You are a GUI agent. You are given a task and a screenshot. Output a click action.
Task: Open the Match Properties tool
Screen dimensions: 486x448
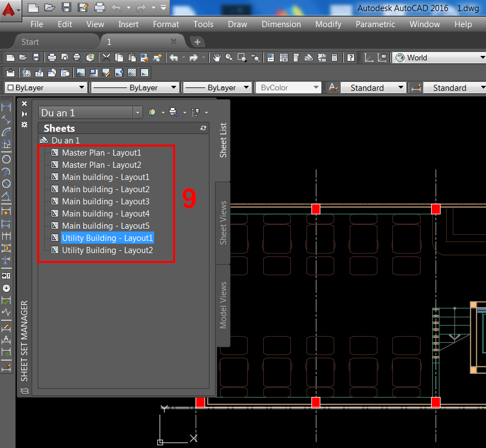(x=145, y=57)
